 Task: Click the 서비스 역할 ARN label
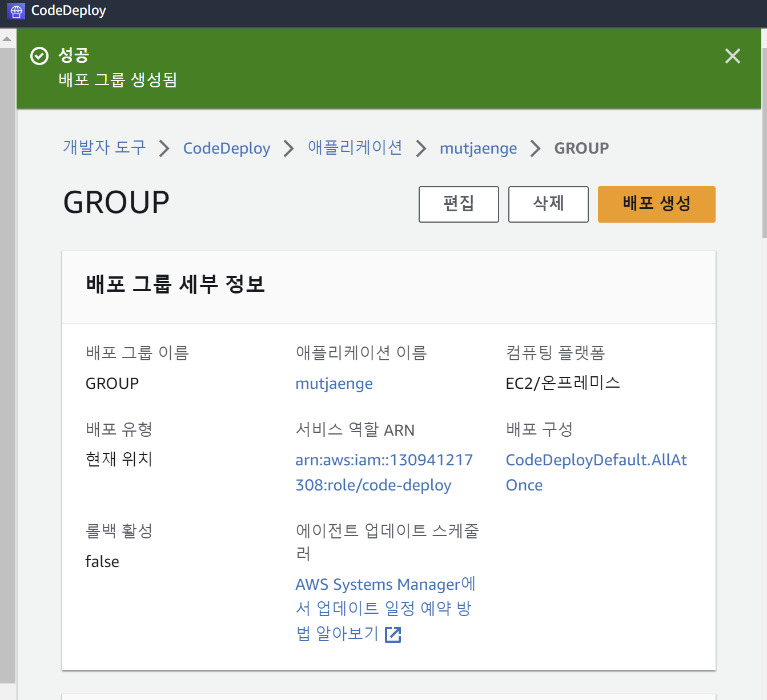pyautogui.click(x=355, y=429)
